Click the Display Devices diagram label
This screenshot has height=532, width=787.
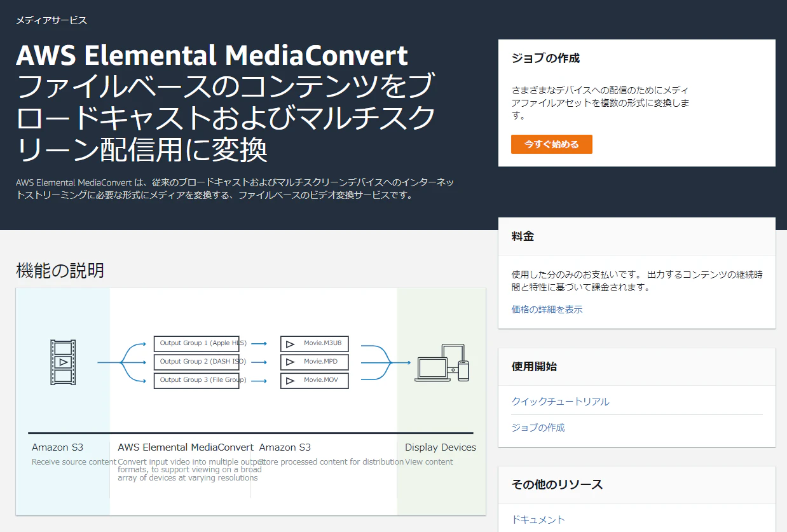(x=441, y=447)
